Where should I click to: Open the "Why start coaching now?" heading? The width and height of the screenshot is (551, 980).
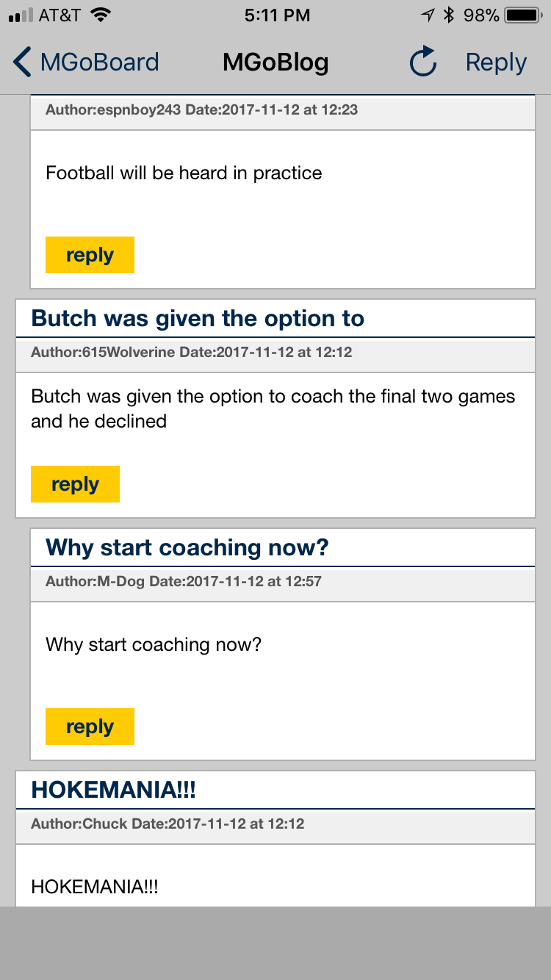point(187,548)
